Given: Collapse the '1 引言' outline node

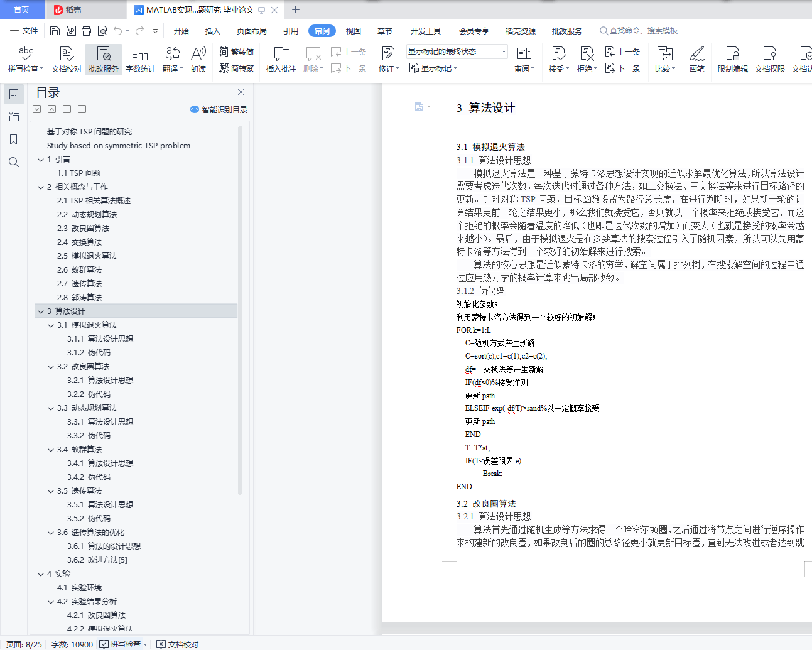Looking at the screenshot, I should point(41,160).
